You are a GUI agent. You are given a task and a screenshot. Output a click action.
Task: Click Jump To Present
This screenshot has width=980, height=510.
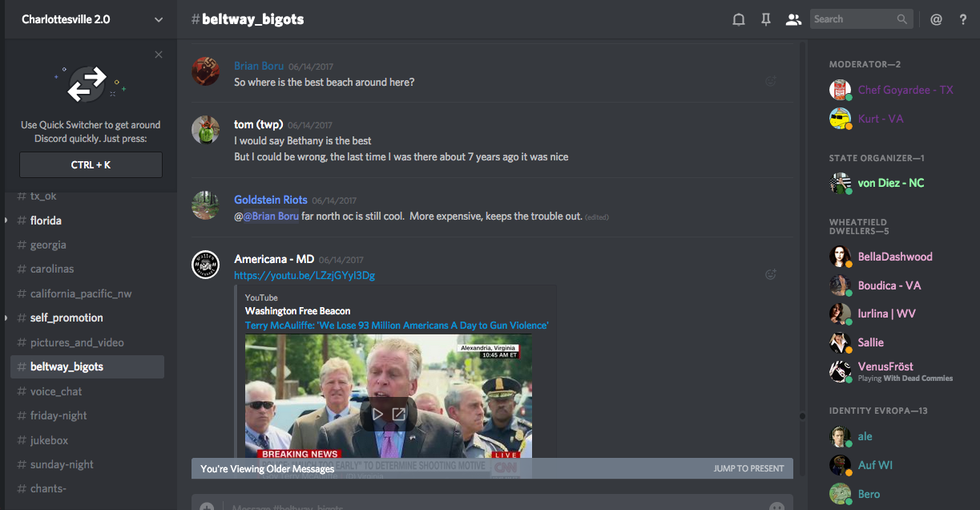click(x=748, y=468)
